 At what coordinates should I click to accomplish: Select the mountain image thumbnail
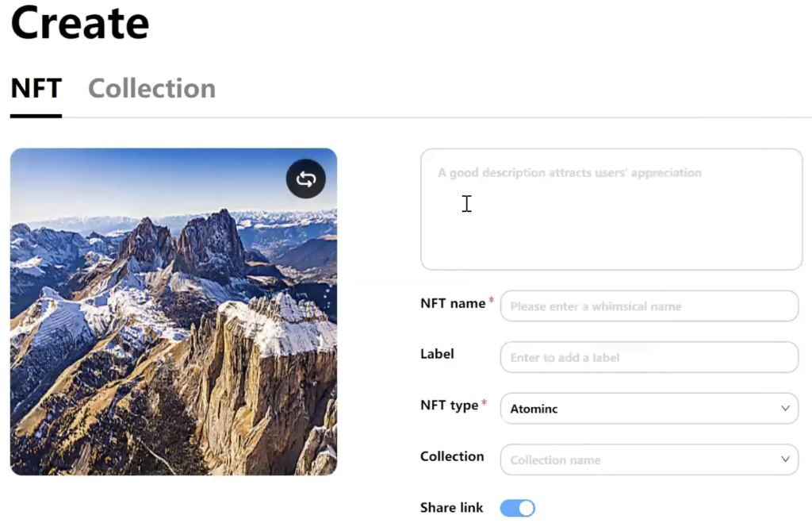click(174, 312)
